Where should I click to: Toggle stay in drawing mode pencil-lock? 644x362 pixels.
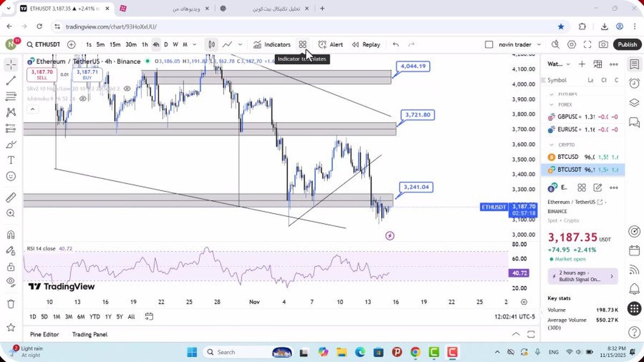(11, 250)
